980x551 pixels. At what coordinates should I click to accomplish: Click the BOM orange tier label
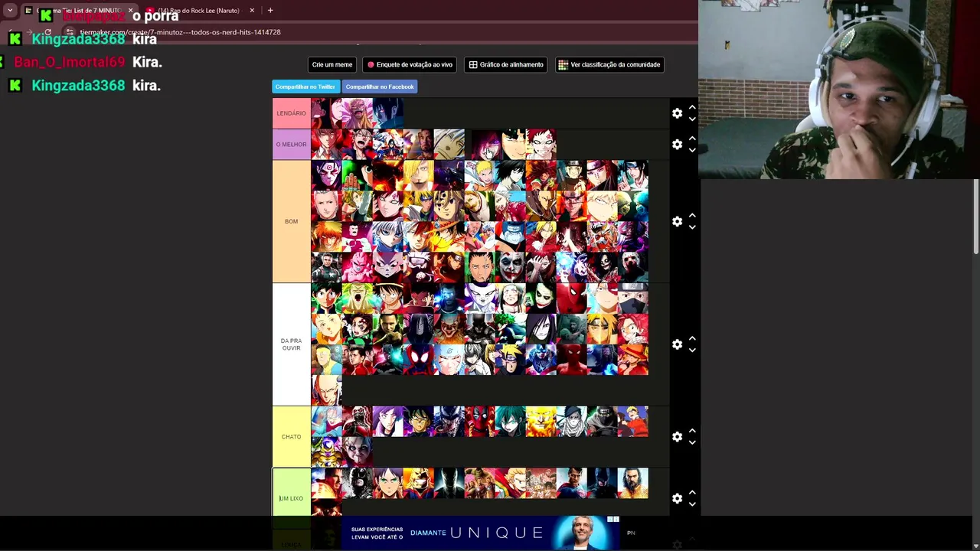click(292, 221)
